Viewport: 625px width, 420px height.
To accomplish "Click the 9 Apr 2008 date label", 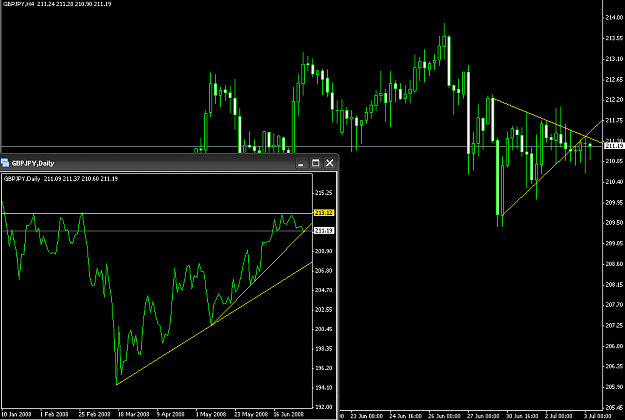I will pos(171,414).
